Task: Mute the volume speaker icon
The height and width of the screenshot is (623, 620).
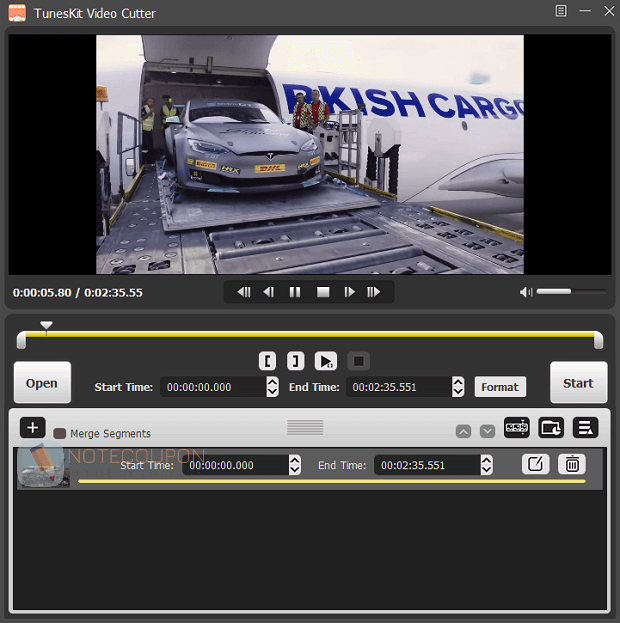Action: tap(525, 292)
